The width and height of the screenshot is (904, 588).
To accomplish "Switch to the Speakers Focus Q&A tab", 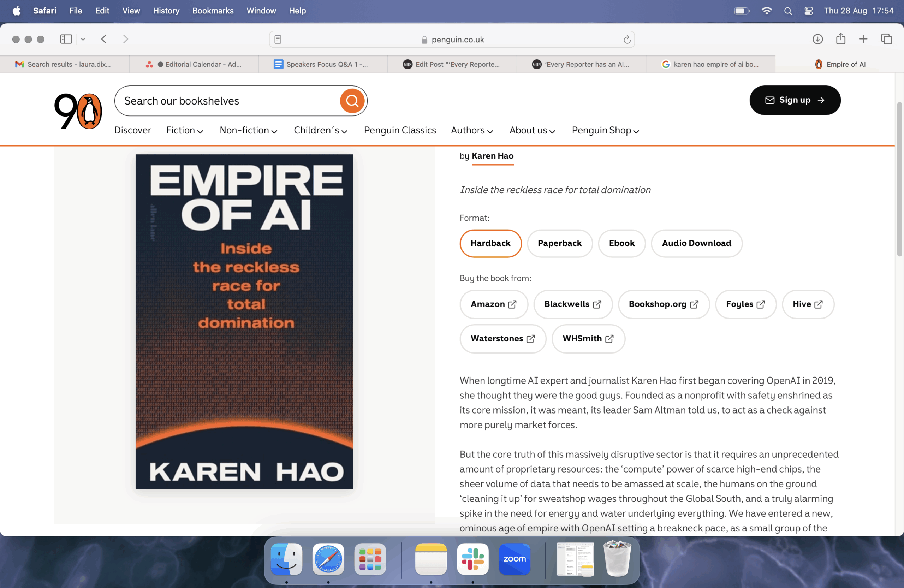I will tap(323, 64).
